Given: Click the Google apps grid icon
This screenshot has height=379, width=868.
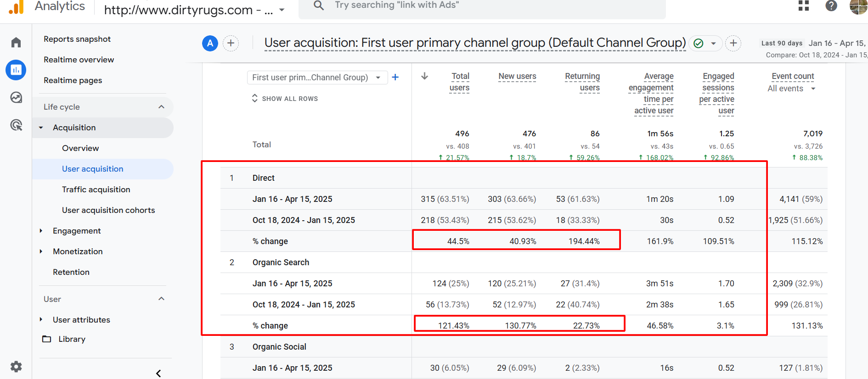Looking at the screenshot, I should click(x=804, y=6).
